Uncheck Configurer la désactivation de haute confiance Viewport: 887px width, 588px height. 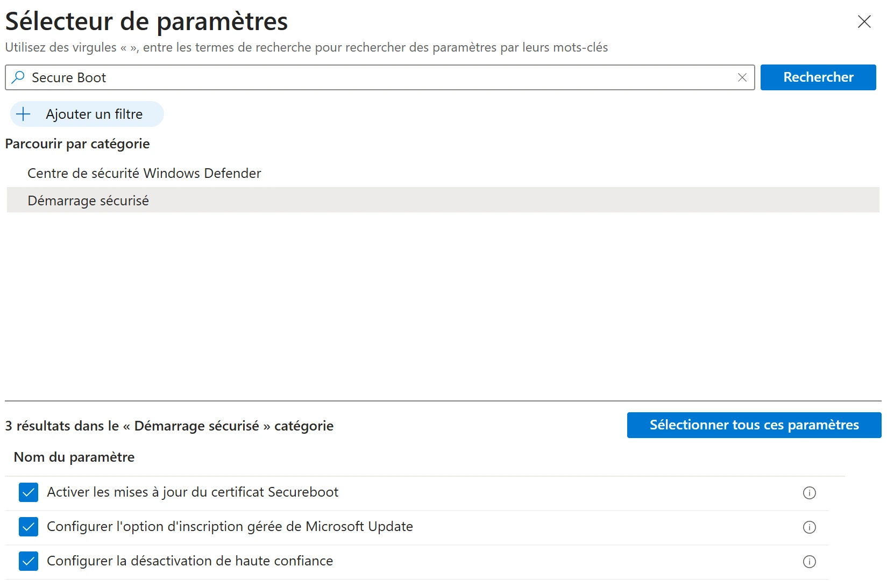28,561
